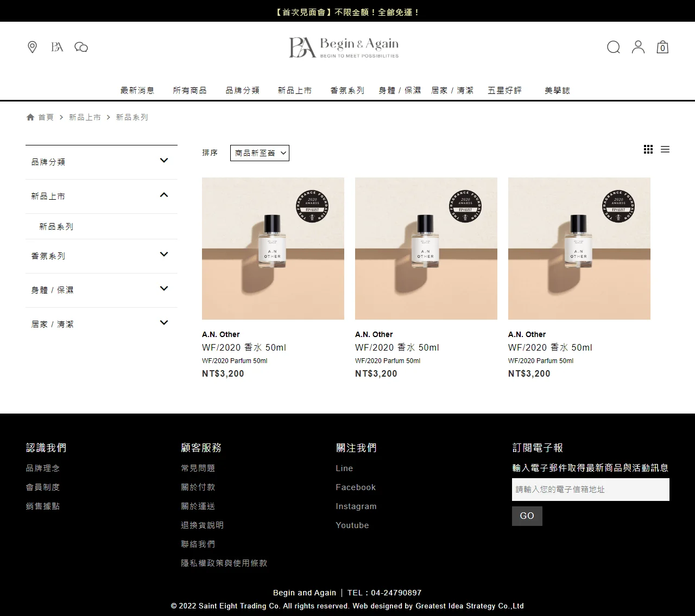The width and height of the screenshot is (695, 616).
Task: Follow the Youtube footer link
Action: point(352,525)
